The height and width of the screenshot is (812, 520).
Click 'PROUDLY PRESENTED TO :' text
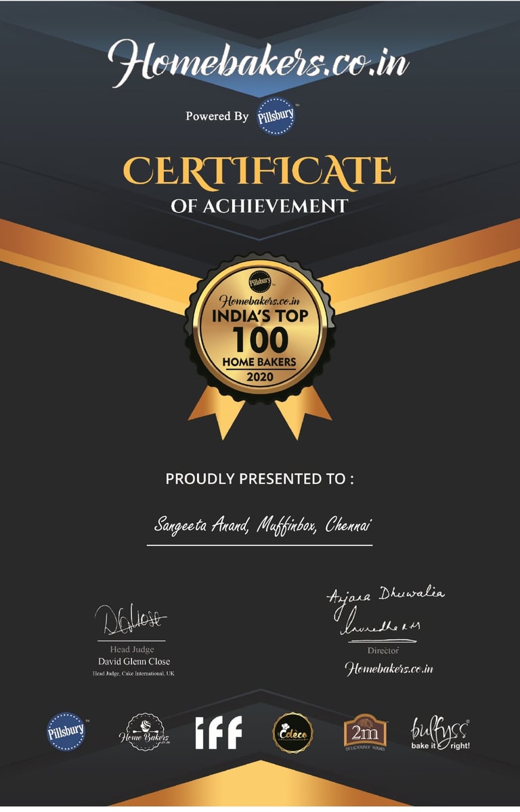point(259,479)
